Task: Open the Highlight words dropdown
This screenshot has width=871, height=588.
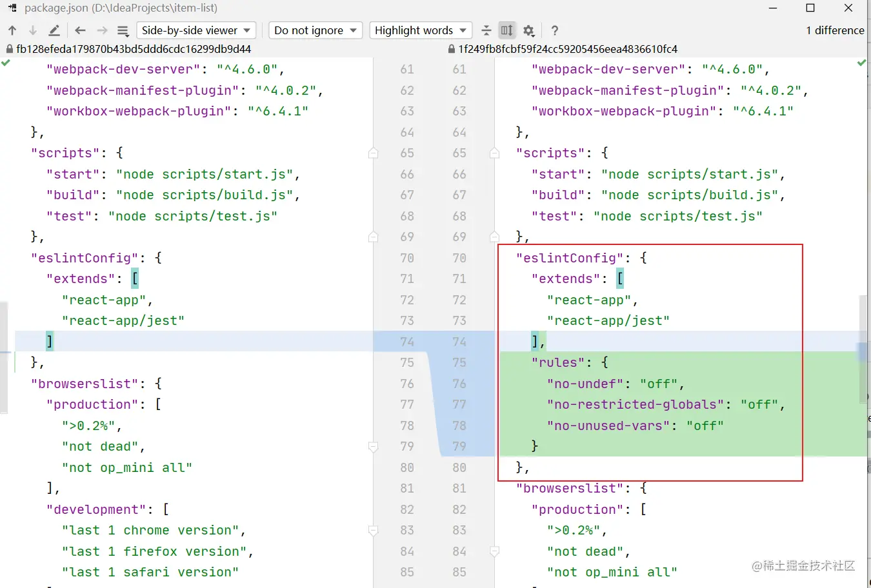Action: click(421, 30)
